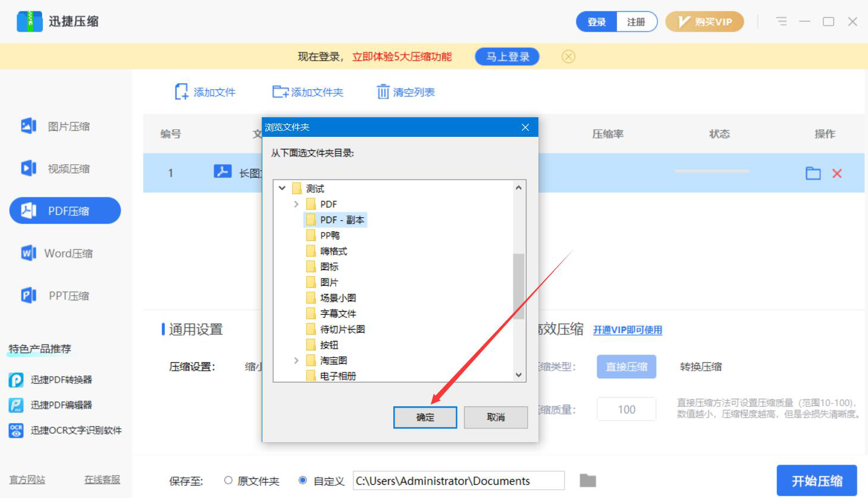Viewport: 868px width, 498px height.
Task: Select the 字幕文件 folder
Action: (331, 314)
